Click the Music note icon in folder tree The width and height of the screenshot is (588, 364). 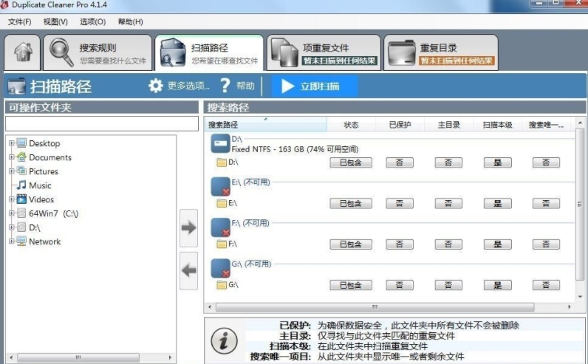(x=21, y=185)
